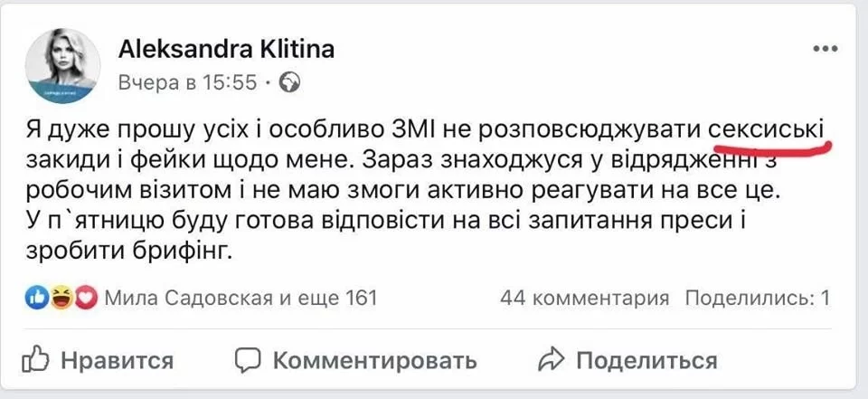Click the laughing Haha reaction emoji
Viewport: 868px width, 399px height.
coord(62,297)
